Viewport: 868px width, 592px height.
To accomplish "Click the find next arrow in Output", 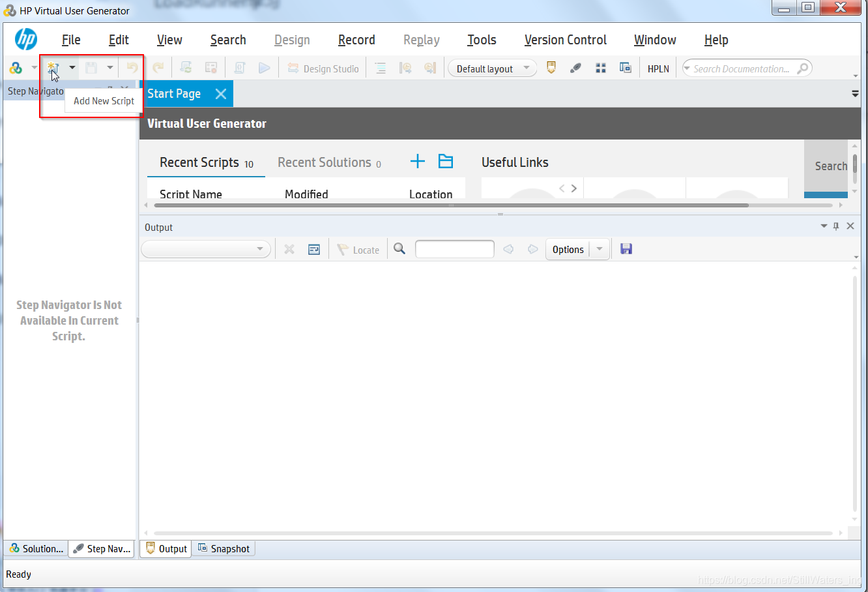I will (533, 249).
